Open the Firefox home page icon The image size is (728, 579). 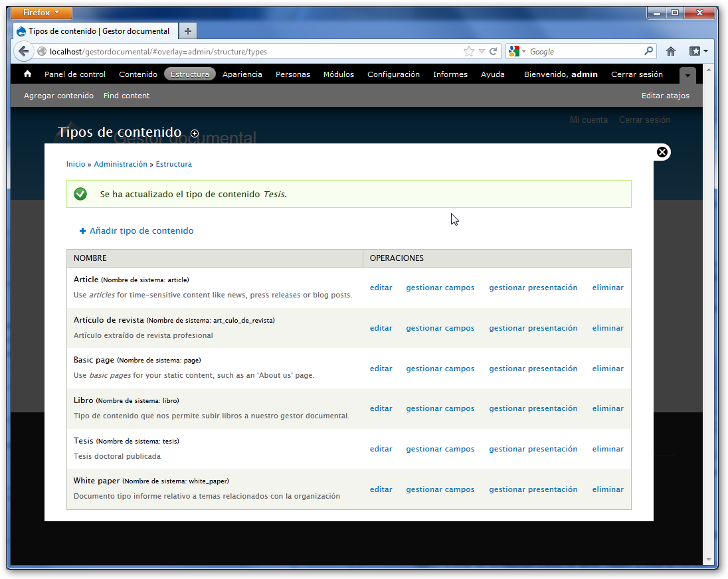click(x=671, y=51)
